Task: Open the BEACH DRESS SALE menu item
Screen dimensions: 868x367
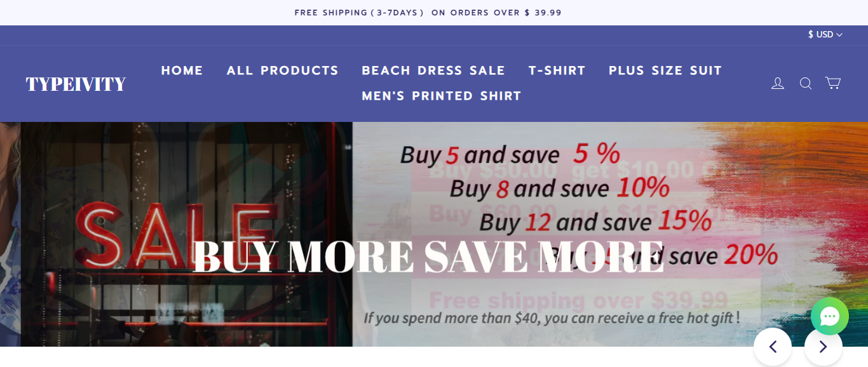Action: click(433, 70)
